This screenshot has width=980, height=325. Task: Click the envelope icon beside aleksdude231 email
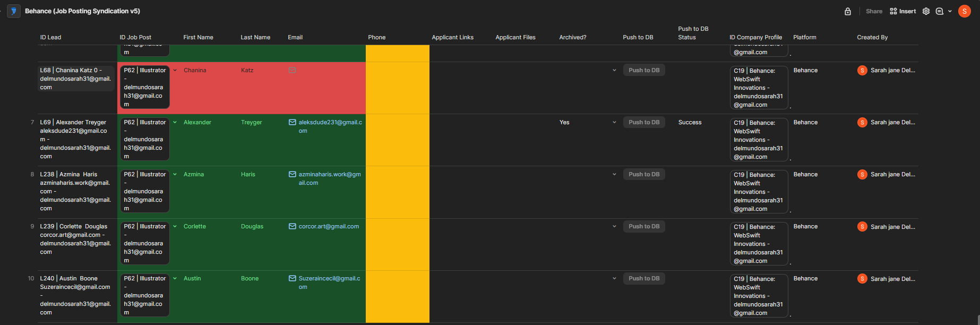point(293,122)
